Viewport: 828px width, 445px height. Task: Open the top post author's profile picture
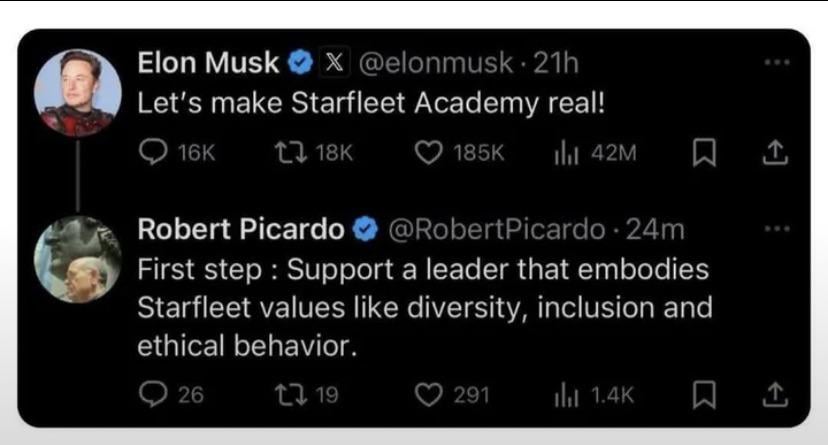77,92
